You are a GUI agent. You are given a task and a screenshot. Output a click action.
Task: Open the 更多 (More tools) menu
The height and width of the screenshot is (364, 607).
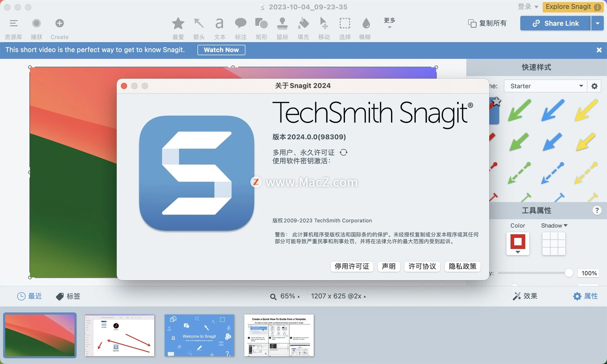(x=389, y=23)
